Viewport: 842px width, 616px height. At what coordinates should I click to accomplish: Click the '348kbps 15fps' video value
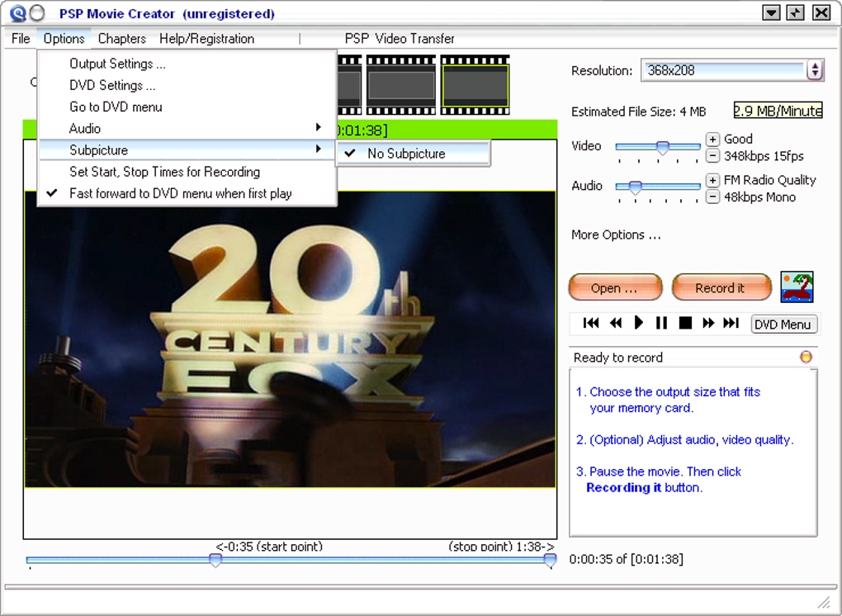(x=764, y=156)
